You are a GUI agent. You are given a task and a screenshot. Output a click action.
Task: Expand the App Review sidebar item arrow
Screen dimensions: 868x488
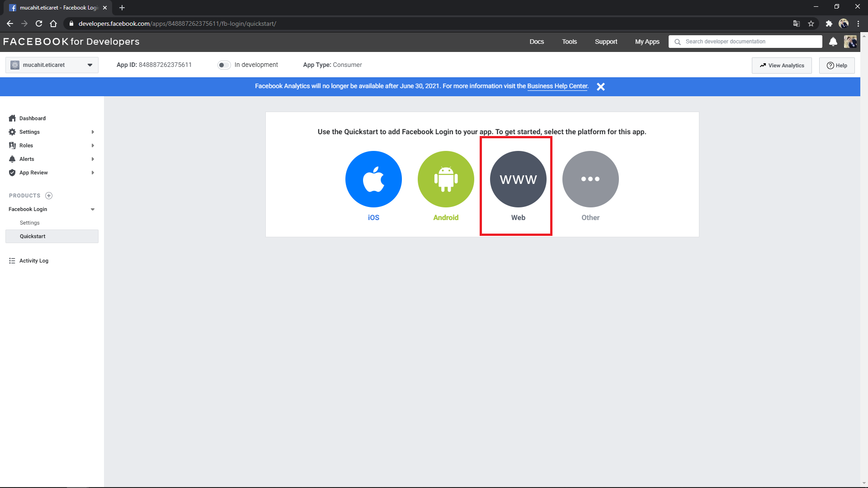[93, 173]
